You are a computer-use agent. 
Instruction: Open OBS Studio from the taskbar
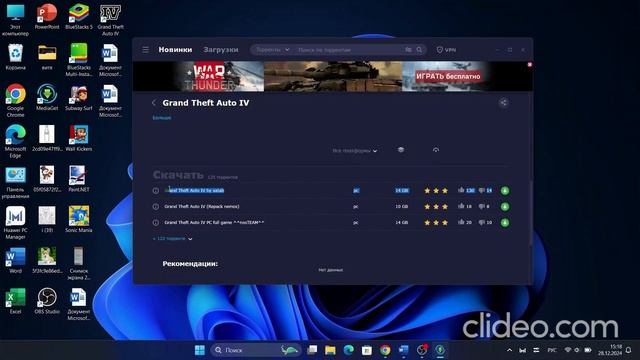422,350
